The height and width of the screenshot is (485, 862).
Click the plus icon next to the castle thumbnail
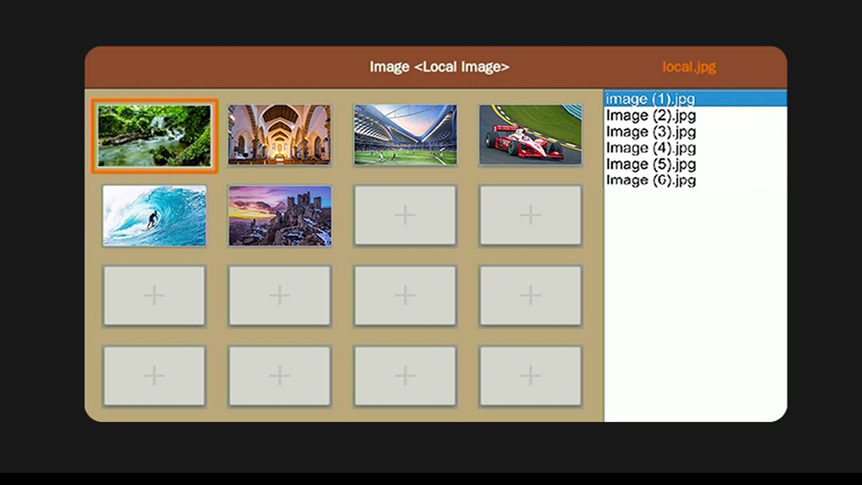405,215
